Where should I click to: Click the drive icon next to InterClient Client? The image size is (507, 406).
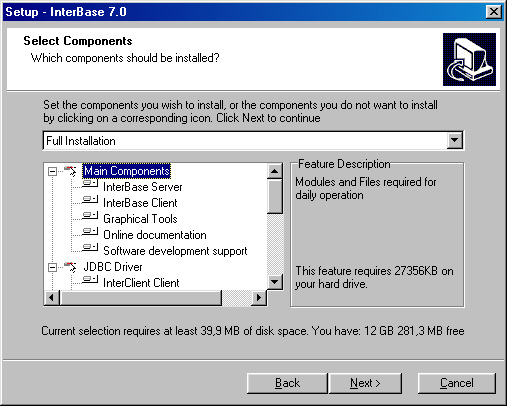90,279
